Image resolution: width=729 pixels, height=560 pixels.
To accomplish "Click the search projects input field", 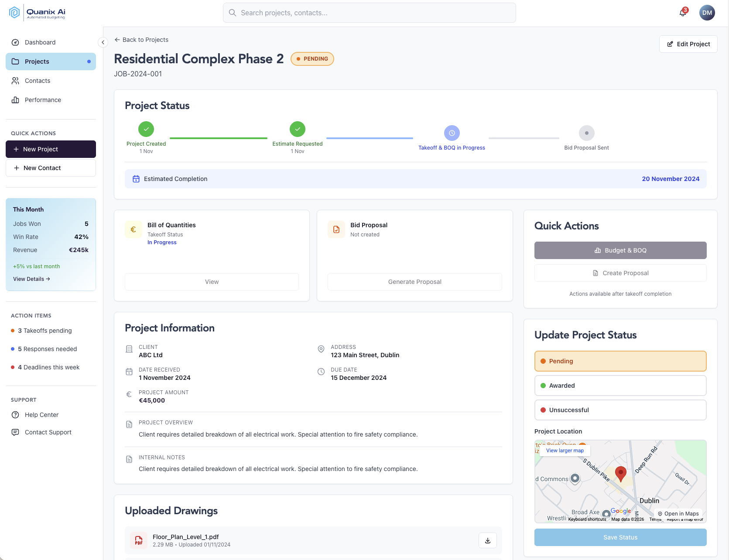I will tap(369, 13).
